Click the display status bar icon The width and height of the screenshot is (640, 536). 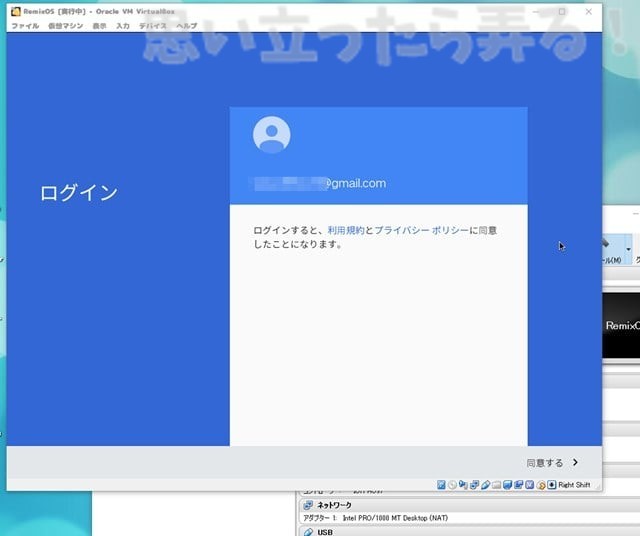(507, 485)
